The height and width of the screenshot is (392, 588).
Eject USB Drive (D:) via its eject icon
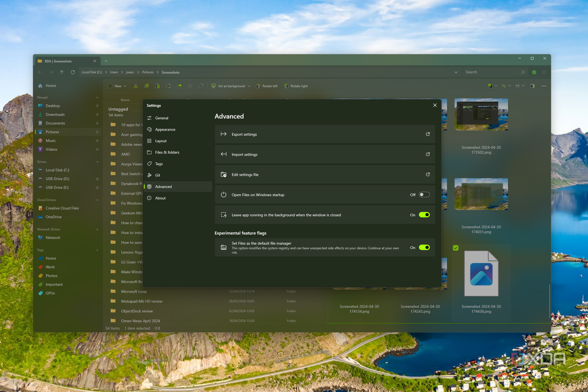(x=97, y=179)
